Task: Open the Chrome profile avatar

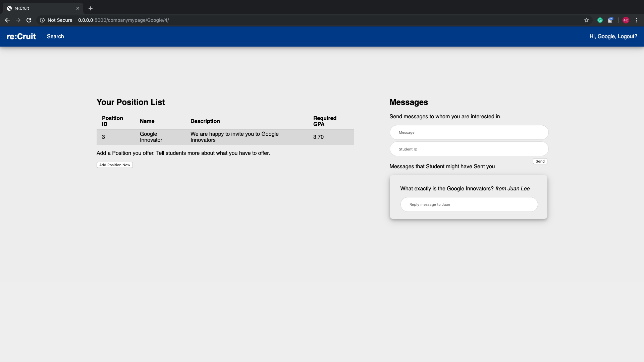Action: pyautogui.click(x=626, y=20)
